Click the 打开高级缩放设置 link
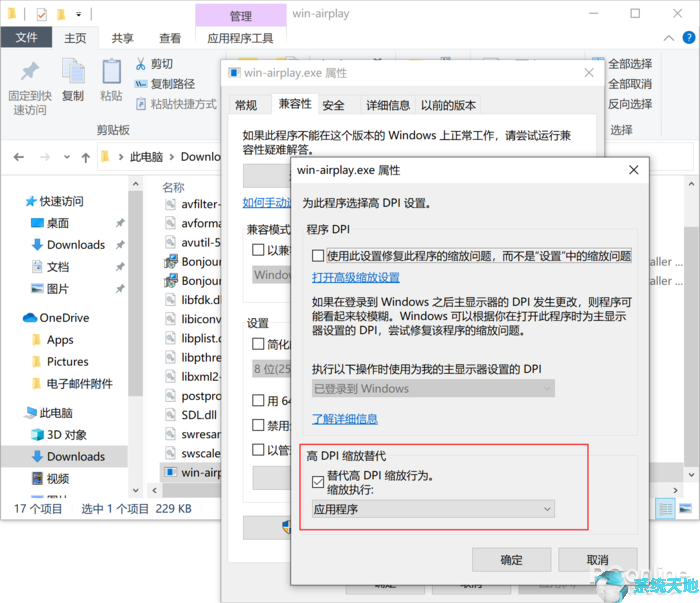700x603 pixels. pos(356,278)
